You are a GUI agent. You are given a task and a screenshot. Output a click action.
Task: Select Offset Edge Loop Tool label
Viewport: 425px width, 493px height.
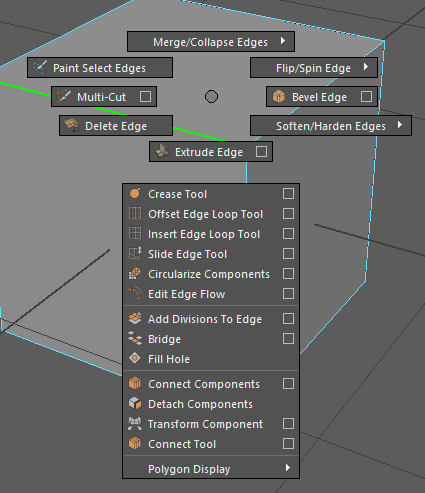click(206, 214)
